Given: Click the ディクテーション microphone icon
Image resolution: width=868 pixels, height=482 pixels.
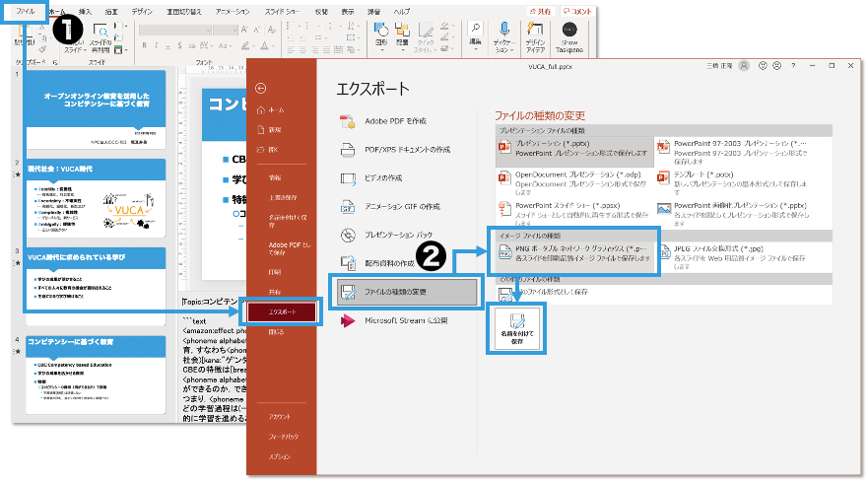Looking at the screenshot, I should point(502,32).
